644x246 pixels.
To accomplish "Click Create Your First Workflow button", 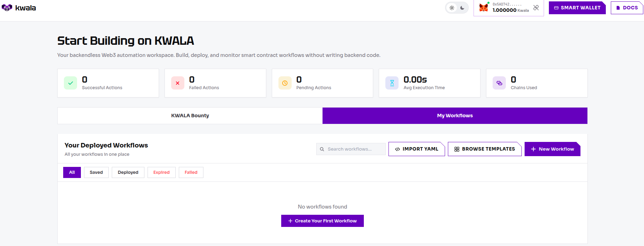I will (x=323, y=221).
